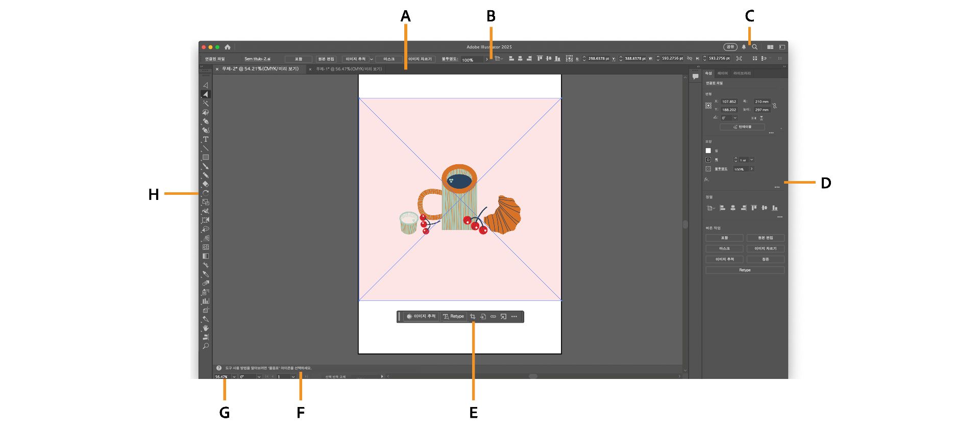
Task: Click the reference point grid in the control bar
Action: (x=569, y=59)
